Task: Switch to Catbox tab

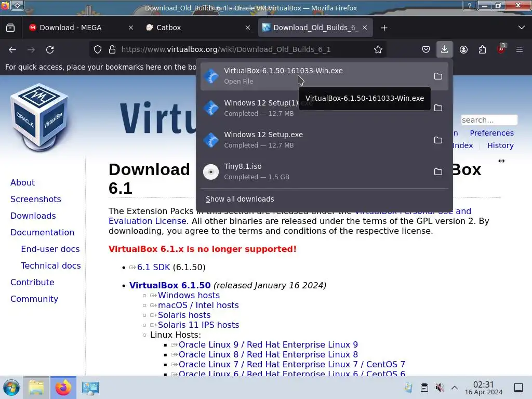Action: click(198, 28)
